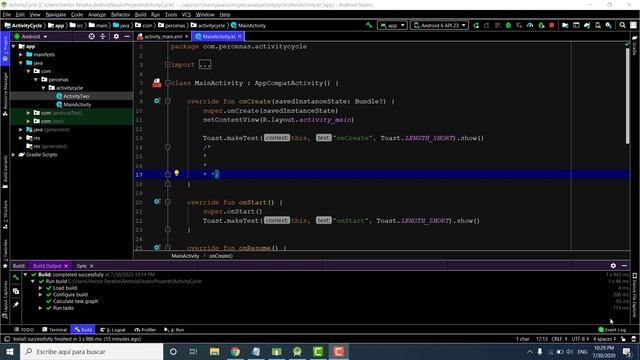Open the Android 6 API 23 device dropdown
This screenshot has height=360, width=640.
click(x=439, y=25)
